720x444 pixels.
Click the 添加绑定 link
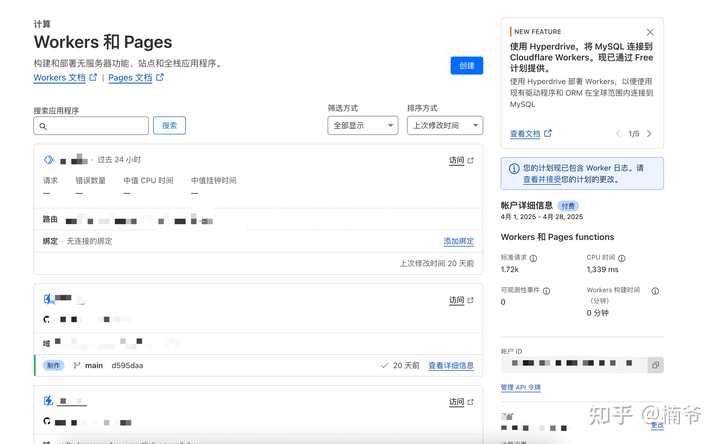(459, 241)
